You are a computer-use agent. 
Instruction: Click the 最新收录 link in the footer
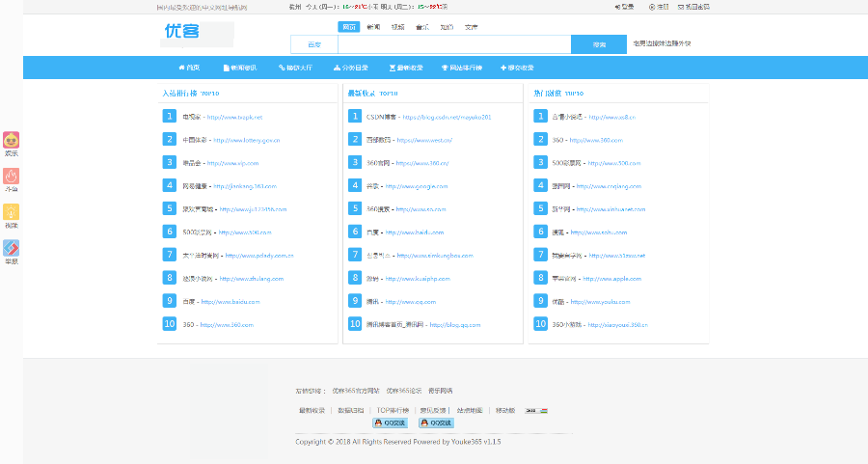(x=312, y=411)
